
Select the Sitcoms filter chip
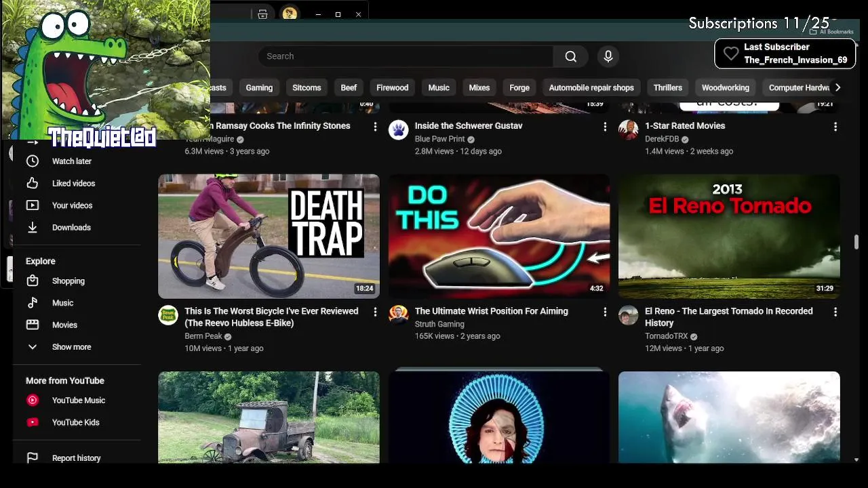[x=307, y=87]
